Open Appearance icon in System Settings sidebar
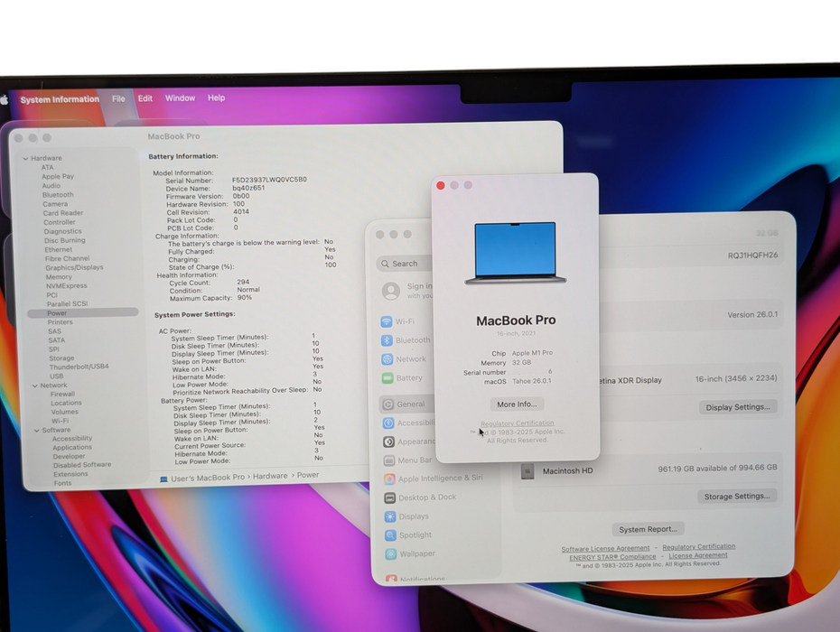The width and height of the screenshot is (840, 632). pyautogui.click(x=389, y=441)
